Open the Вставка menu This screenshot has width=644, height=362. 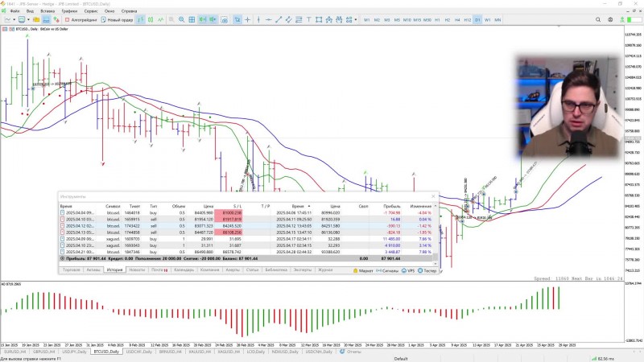(47, 11)
